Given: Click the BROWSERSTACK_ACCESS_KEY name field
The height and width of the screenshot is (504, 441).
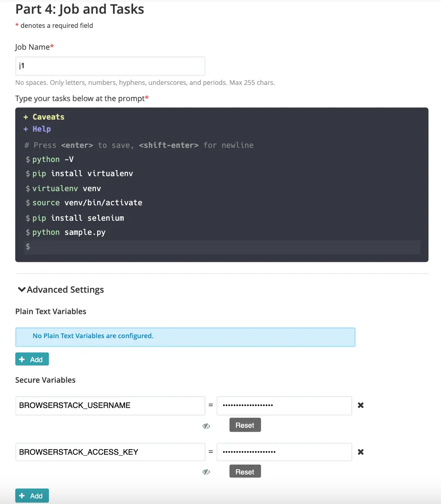Looking at the screenshot, I should click(110, 452).
